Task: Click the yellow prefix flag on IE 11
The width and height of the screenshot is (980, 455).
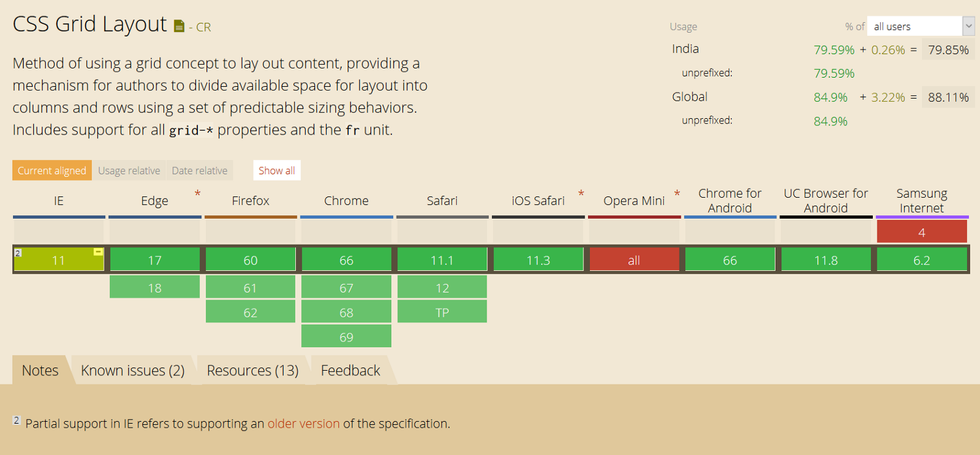Action: coord(98,252)
